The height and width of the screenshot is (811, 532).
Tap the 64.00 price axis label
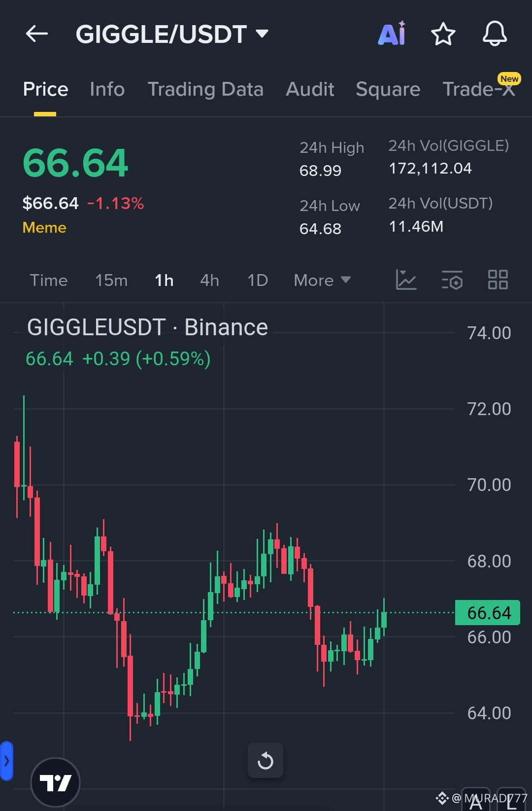click(489, 713)
